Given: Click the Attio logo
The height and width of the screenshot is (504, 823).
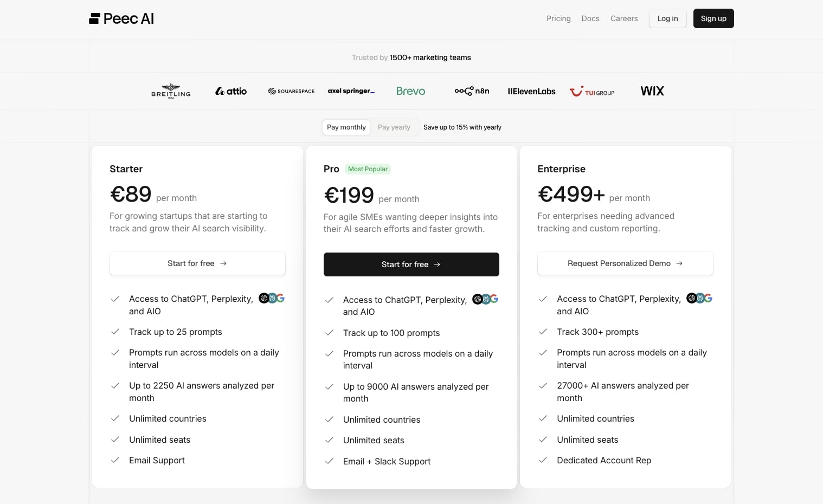Looking at the screenshot, I should [x=230, y=91].
